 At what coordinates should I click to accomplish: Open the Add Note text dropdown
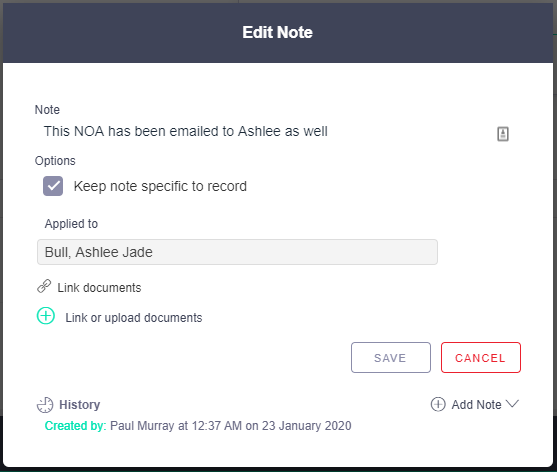[x=476, y=405]
